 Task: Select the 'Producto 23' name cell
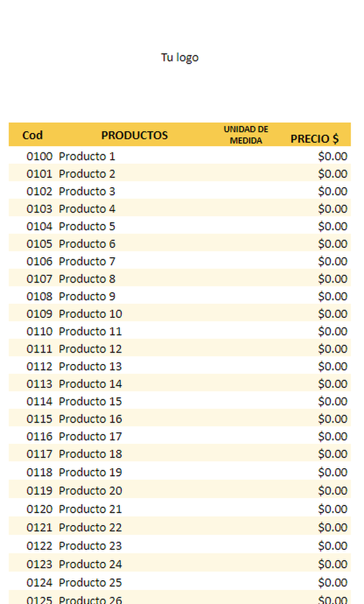[x=90, y=545]
